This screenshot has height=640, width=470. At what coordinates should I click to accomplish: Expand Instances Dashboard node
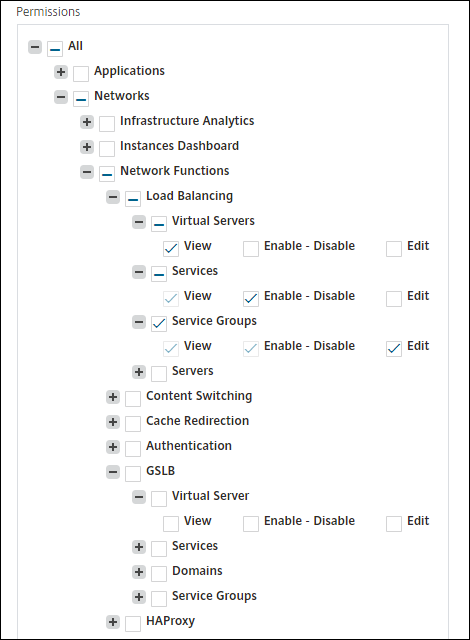point(87,147)
